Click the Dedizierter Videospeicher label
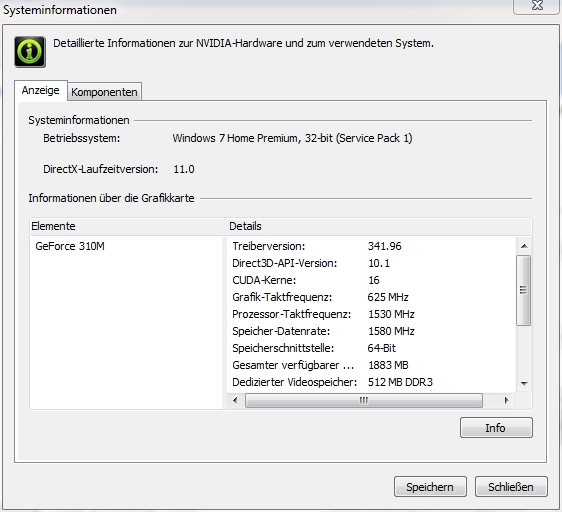 (295, 382)
